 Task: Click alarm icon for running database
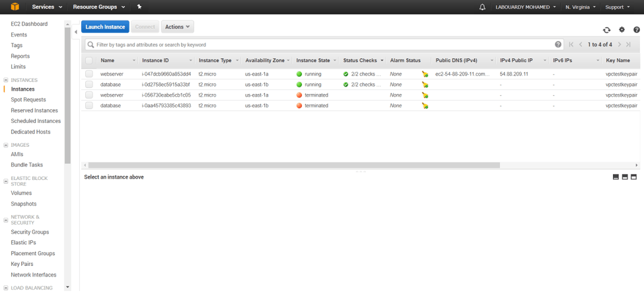[425, 85]
